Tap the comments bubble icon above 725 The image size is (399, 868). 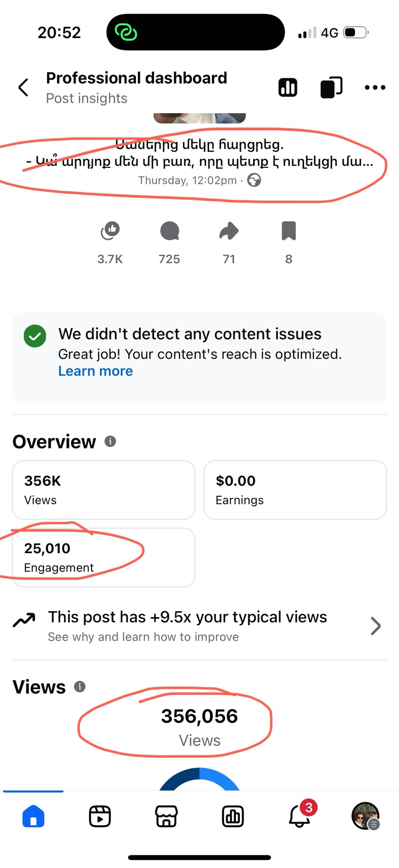(169, 231)
